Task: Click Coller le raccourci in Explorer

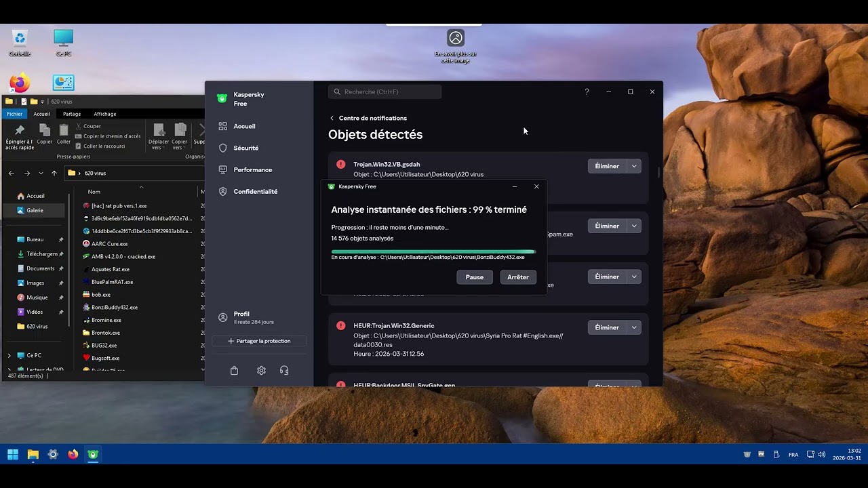Action: pyautogui.click(x=100, y=146)
